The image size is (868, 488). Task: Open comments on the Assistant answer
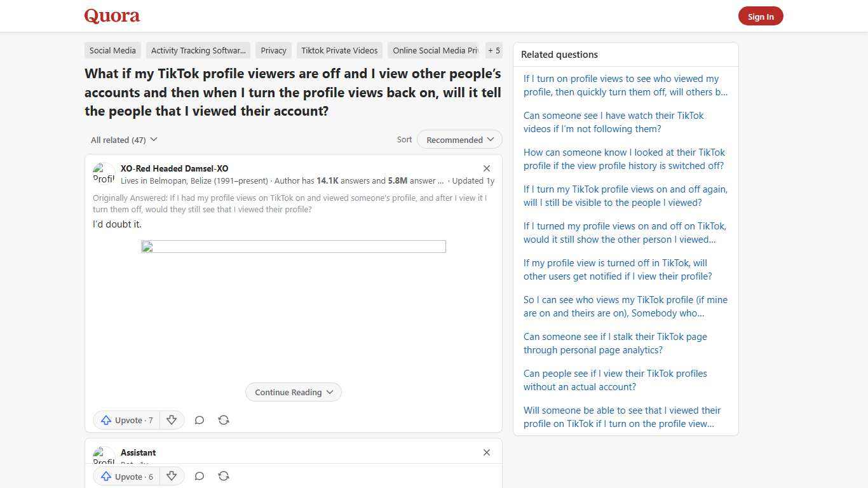199,476
